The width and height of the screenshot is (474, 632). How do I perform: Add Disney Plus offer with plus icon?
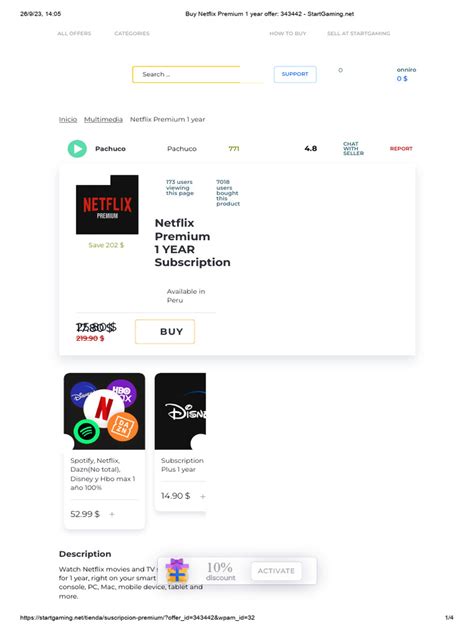203,496
